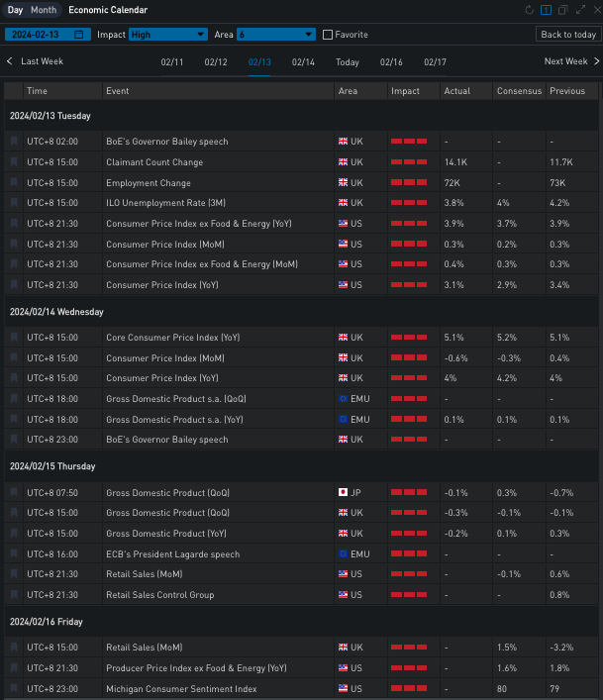Screen dimensions: 603x700
Task: Open the calendar picker icon in date field
Action: click(x=79, y=35)
